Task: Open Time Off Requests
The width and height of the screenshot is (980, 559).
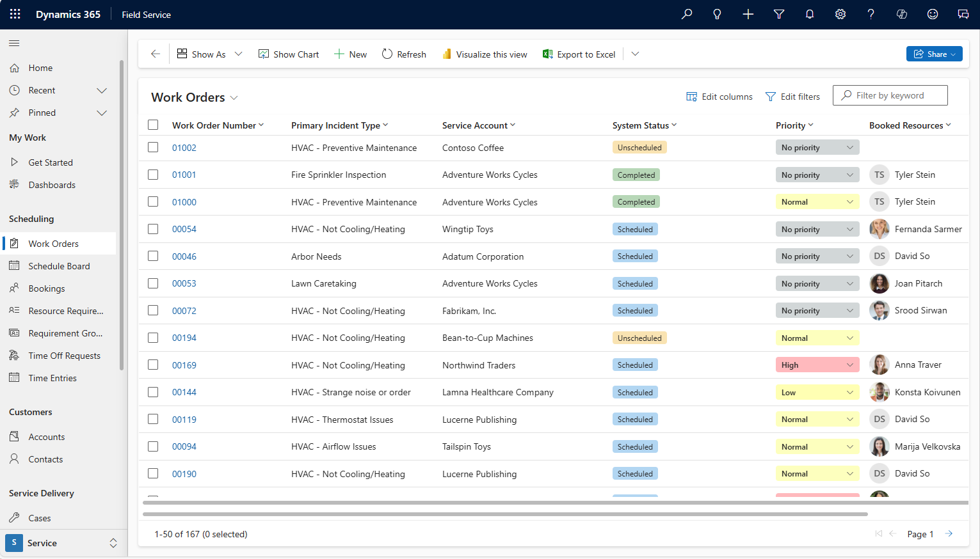Action: 64,355
